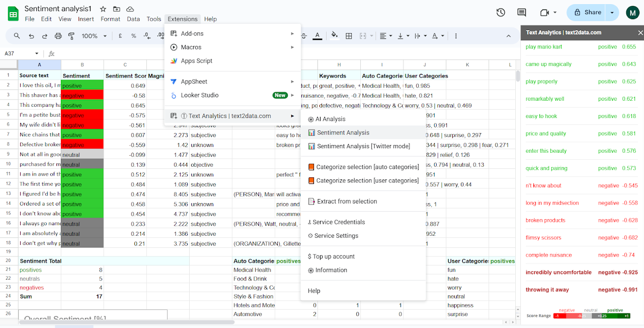Click the undo icon in toolbar

31,36
